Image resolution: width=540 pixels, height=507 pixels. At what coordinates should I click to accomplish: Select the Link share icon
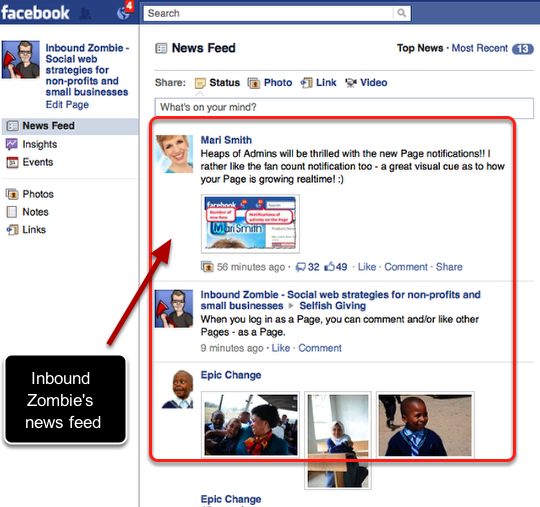(x=306, y=83)
